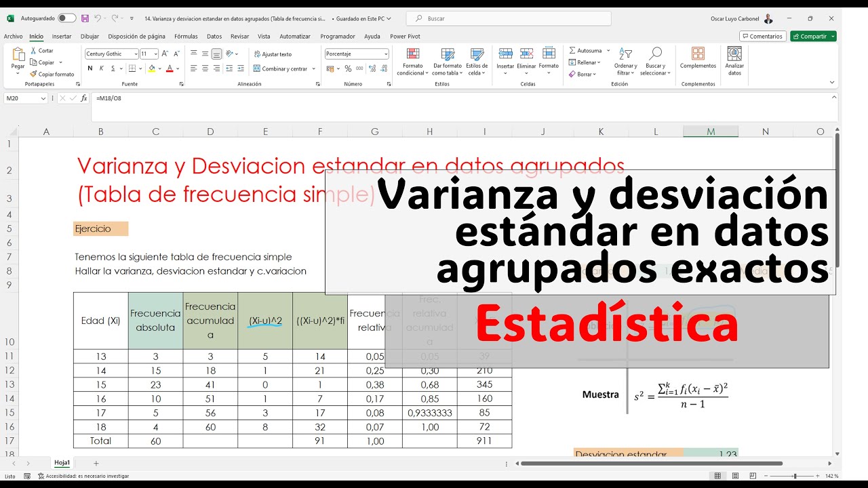Align text to top of cell

point(194,54)
